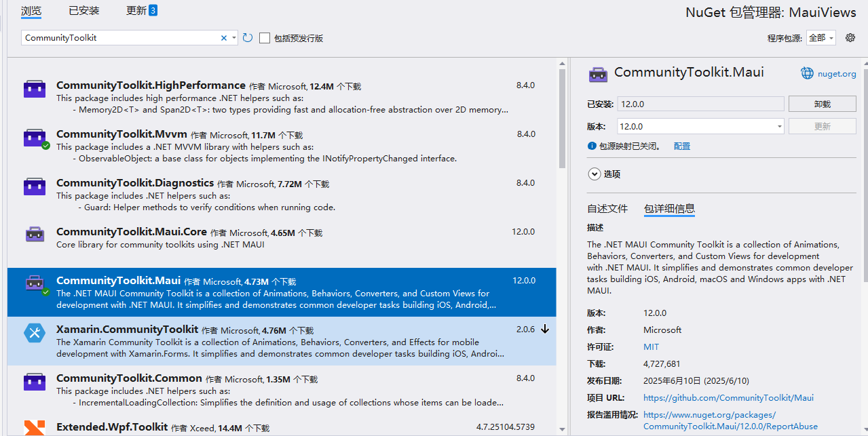This screenshot has width=868, height=436.
Task: Open the version 12.0.0 dropdown
Action: 779,126
